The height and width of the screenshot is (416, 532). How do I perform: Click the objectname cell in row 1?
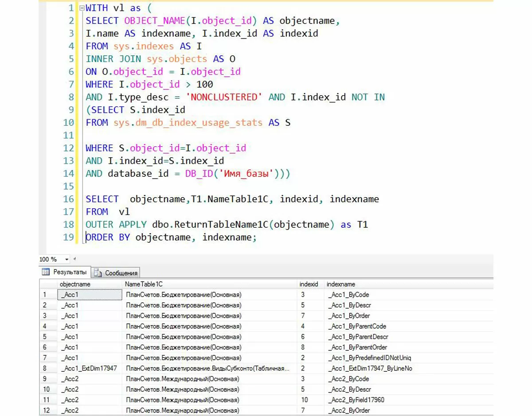click(90, 295)
